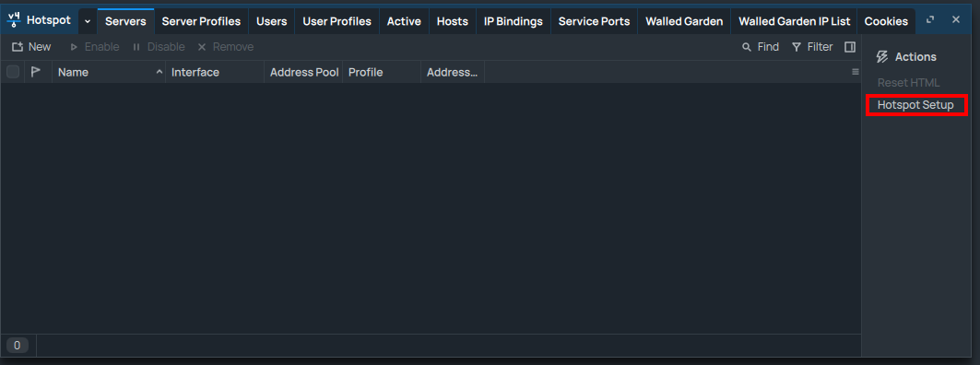Expand the dropdown chevron beside Hotspot title
Image resolution: width=980 pixels, height=365 pixels.
pos(88,21)
